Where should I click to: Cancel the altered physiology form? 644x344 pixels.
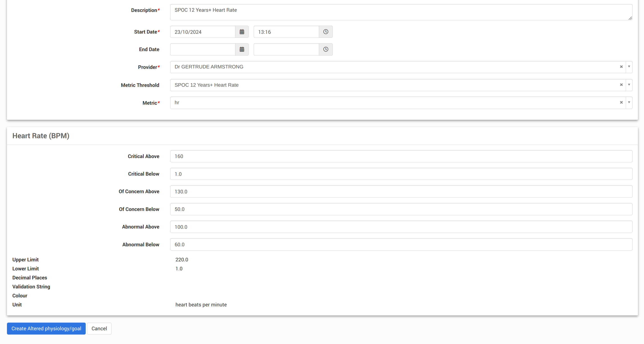[x=99, y=328]
